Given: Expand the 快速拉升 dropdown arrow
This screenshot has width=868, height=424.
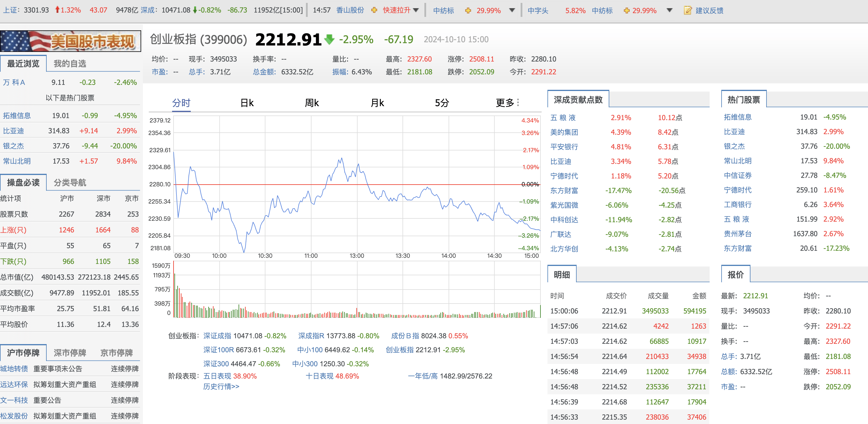Looking at the screenshot, I should [x=416, y=10].
